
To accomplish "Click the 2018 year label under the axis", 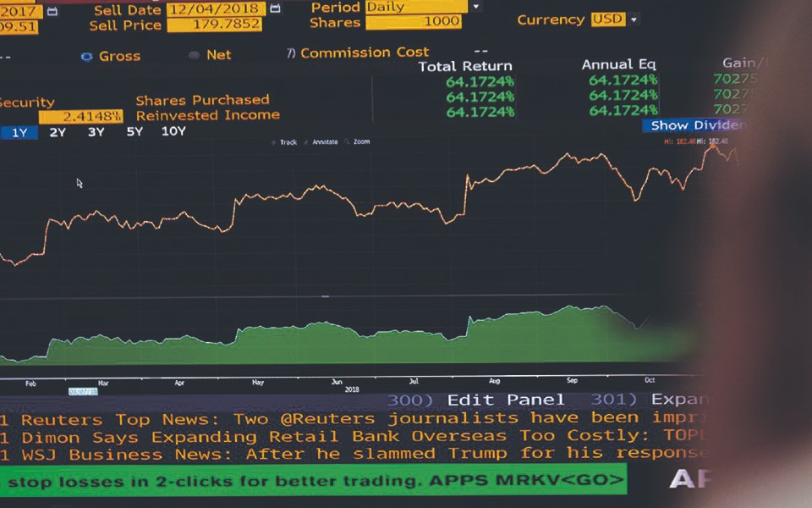I will click(x=352, y=389).
